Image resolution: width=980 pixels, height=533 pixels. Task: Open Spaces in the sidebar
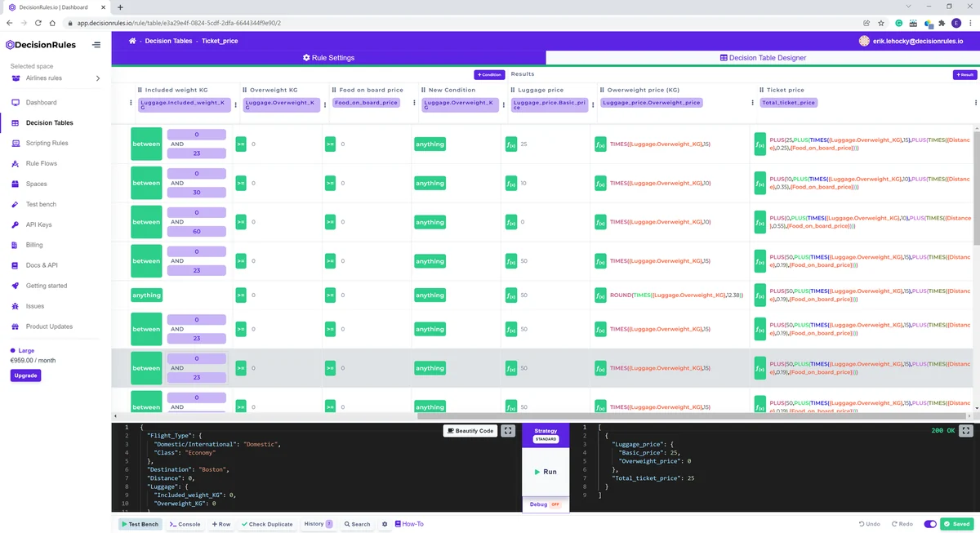point(36,184)
